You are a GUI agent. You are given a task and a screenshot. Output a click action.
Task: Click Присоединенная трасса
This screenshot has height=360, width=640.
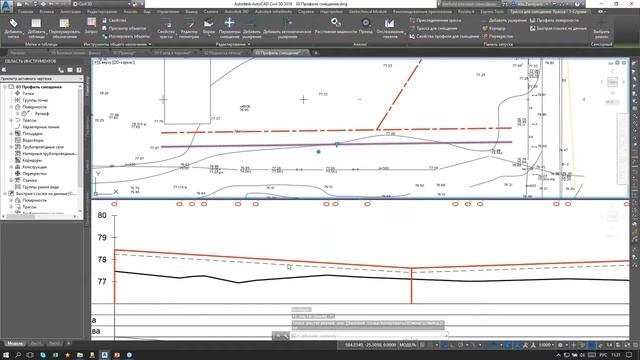(435, 20)
